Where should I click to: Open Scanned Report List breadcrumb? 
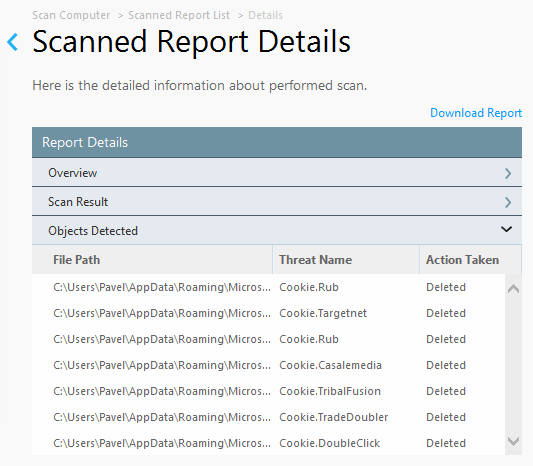point(179,15)
